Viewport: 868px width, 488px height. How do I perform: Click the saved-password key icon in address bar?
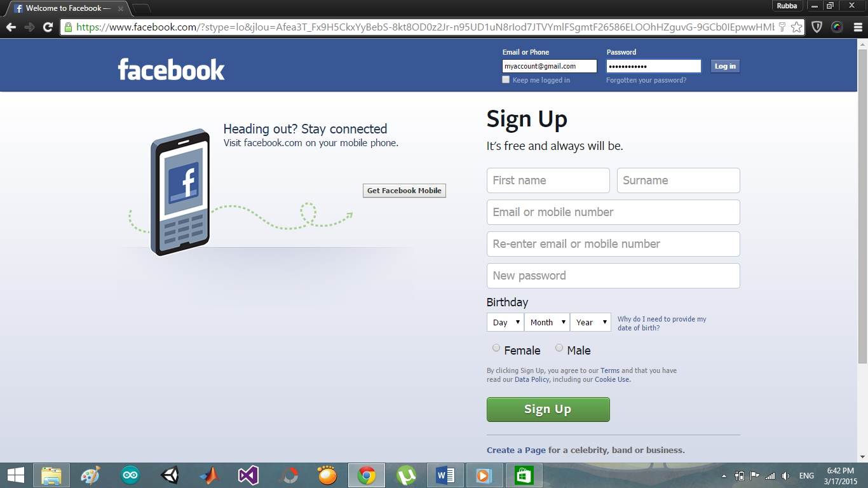coord(782,27)
